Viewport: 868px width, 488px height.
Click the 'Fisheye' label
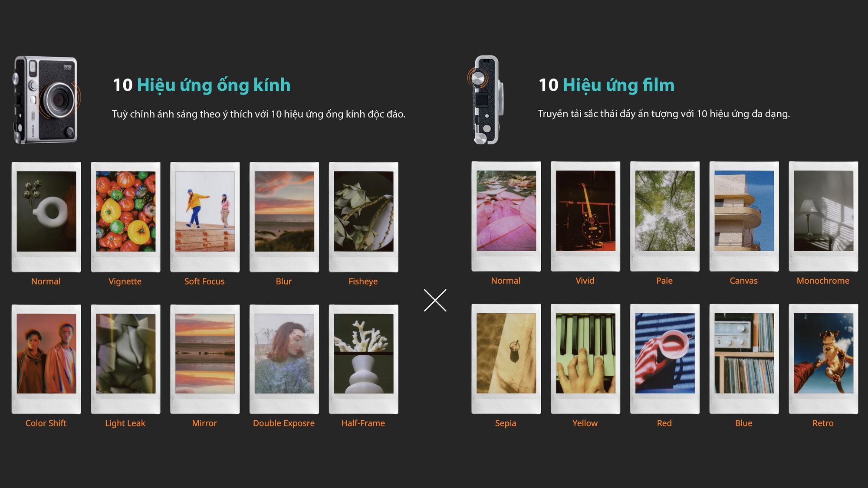point(363,281)
